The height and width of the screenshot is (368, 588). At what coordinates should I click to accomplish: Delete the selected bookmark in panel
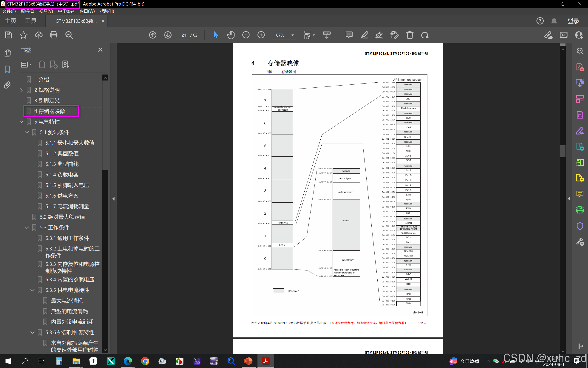click(x=42, y=64)
